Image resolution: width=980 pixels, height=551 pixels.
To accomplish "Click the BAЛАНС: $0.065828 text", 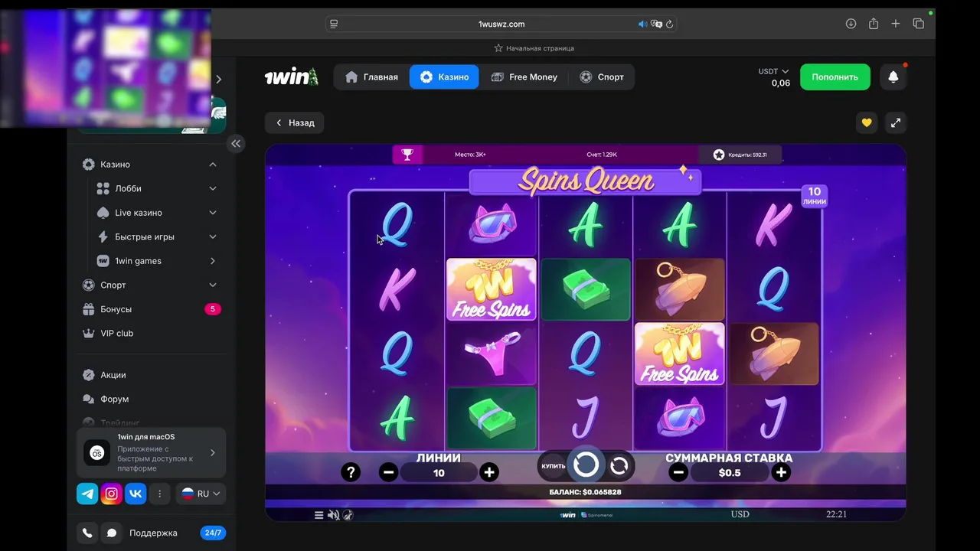I will pos(585,492).
